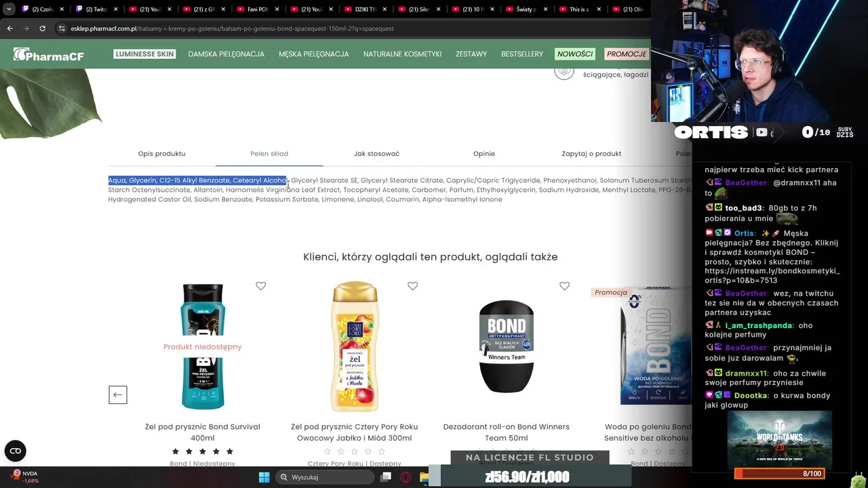
Task: Reload the page with the refresh icon
Action: pos(42,28)
